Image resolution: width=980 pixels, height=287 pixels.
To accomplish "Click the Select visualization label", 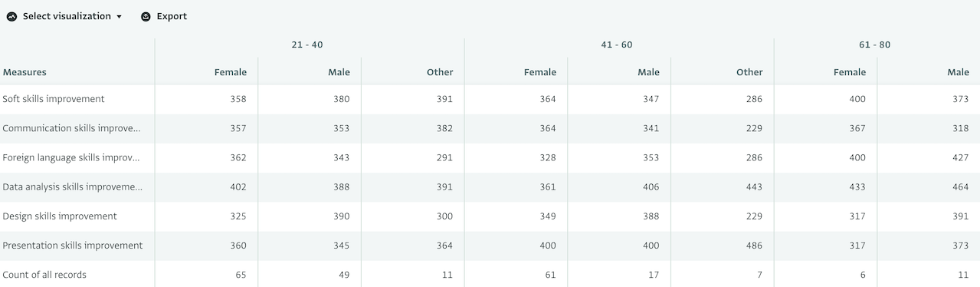I will pos(67,16).
